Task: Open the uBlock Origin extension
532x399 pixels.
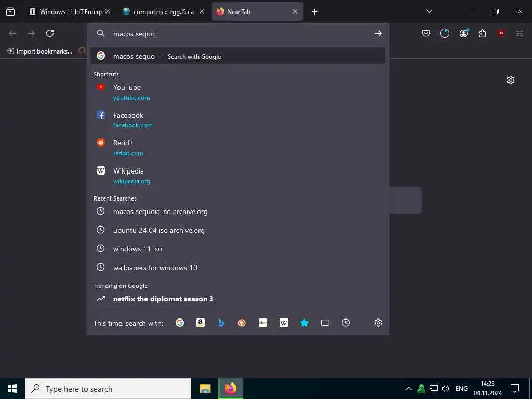Action: pyautogui.click(x=501, y=33)
